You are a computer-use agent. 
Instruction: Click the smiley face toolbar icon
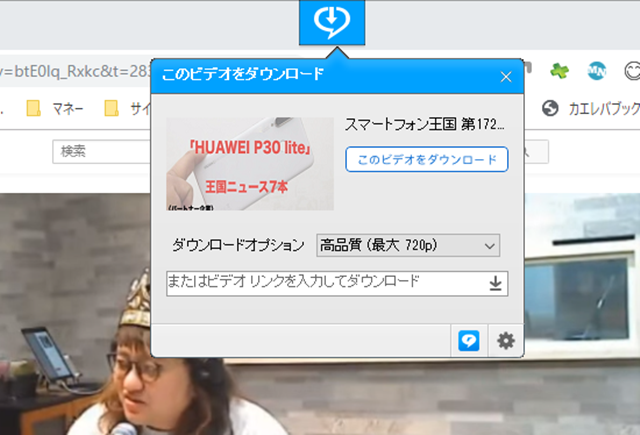click(633, 71)
